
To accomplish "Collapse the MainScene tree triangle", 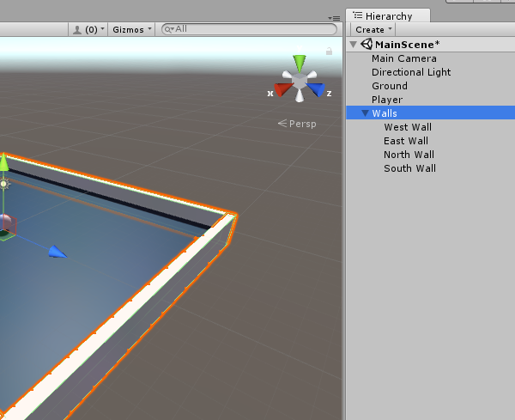I will (354, 45).
